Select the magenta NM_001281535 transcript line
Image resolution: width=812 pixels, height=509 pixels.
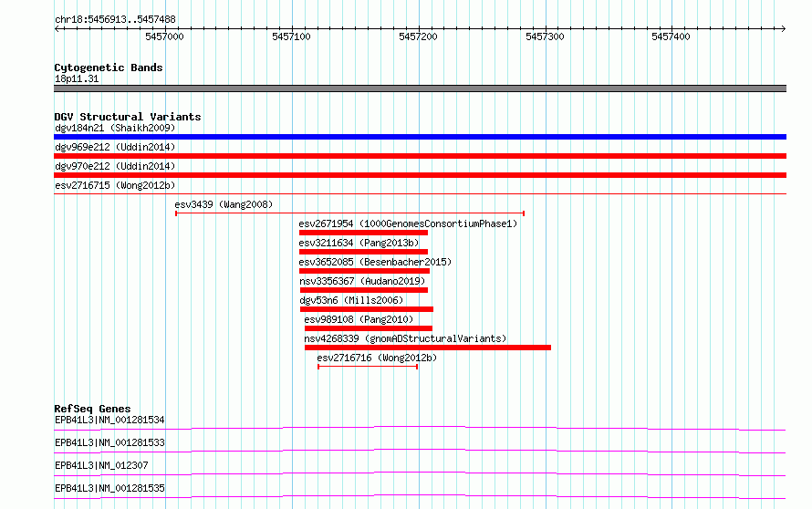pos(420,496)
